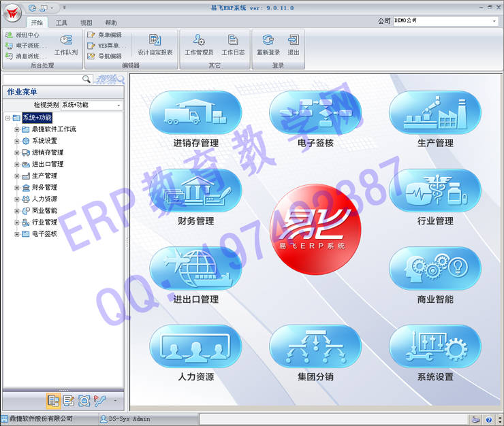Viewport: 504px width, 426px height.
Task: Click 退出 ribbon icon
Action: coord(293,45)
